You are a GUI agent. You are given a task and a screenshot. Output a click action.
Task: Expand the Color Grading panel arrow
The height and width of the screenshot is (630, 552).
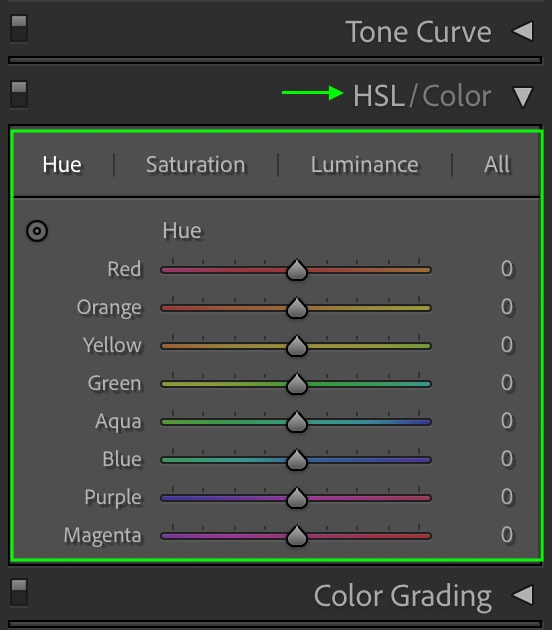pos(523,595)
